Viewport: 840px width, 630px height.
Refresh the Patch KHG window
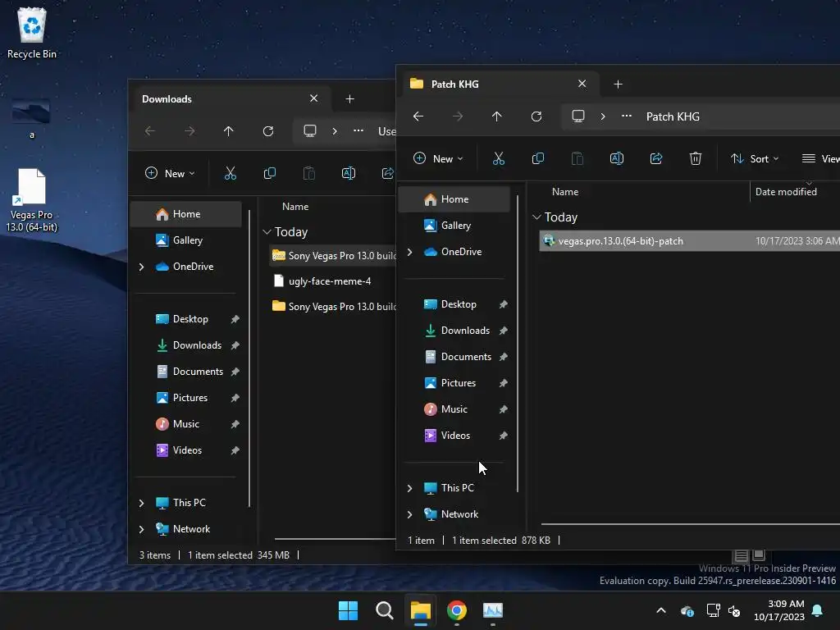(536, 116)
